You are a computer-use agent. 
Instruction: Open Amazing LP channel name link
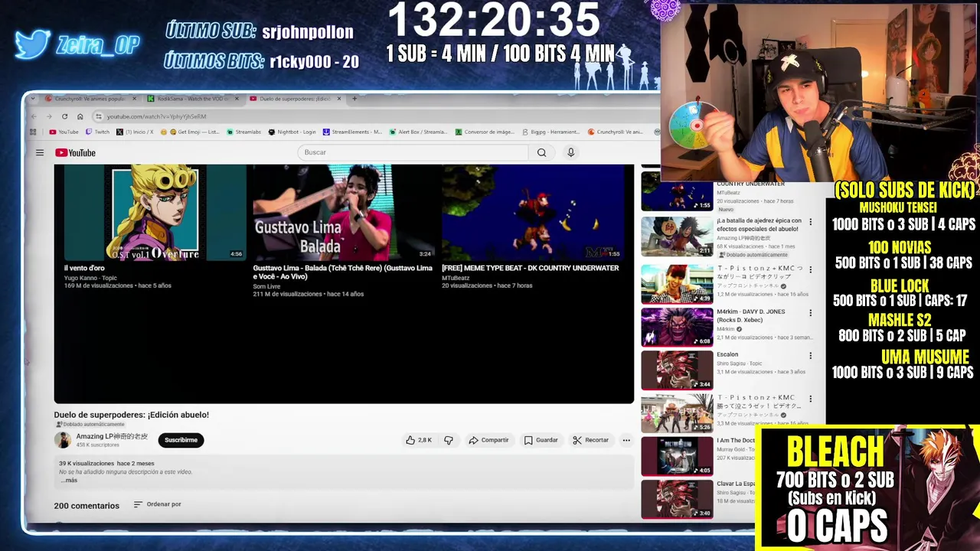112,436
